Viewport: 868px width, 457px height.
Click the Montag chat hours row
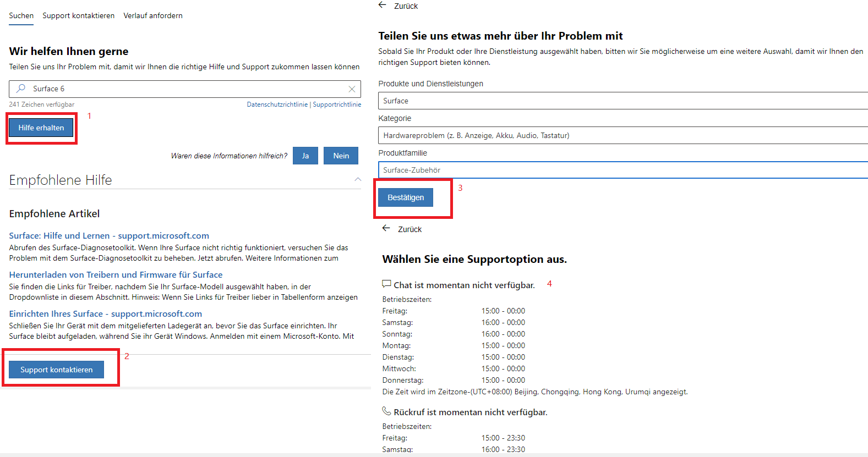[454, 345]
